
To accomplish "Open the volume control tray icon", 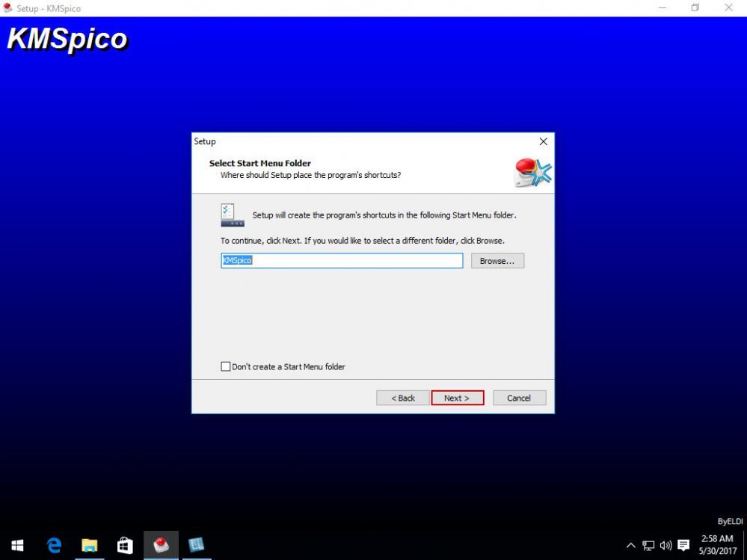I will (665, 546).
